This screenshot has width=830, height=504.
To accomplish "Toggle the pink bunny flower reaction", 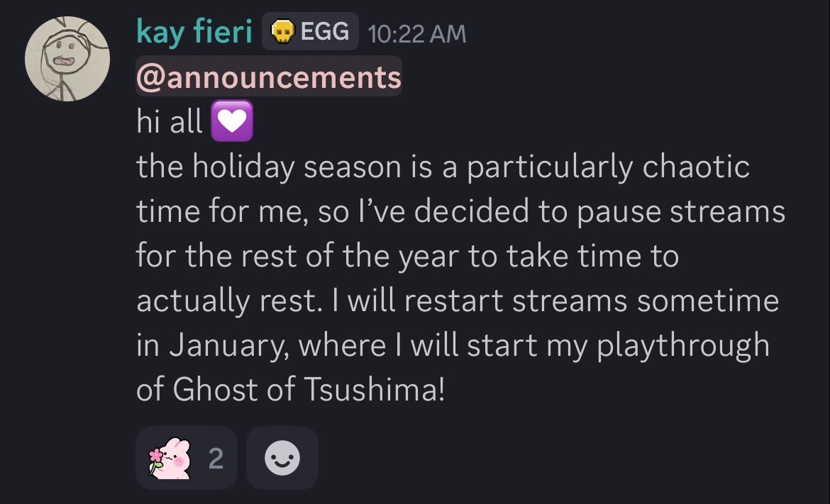I will click(x=170, y=459).
